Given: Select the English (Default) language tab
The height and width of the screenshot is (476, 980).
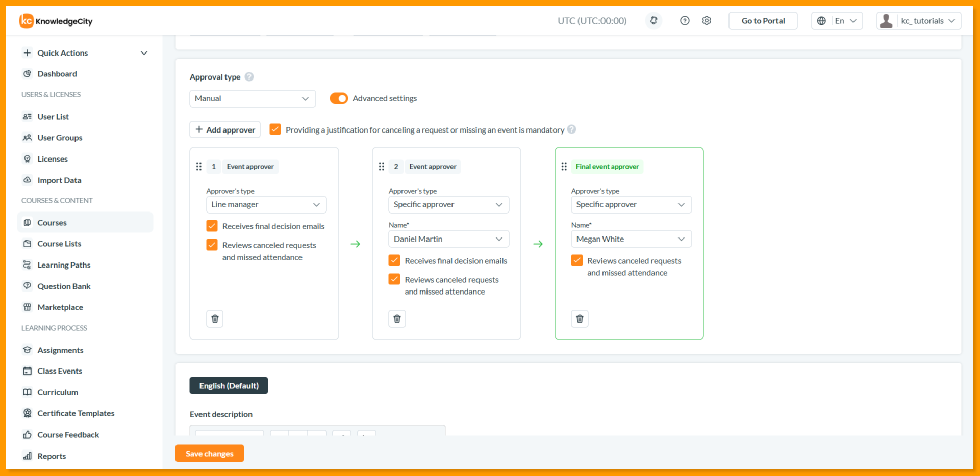Looking at the screenshot, I should tap(229, 386).
